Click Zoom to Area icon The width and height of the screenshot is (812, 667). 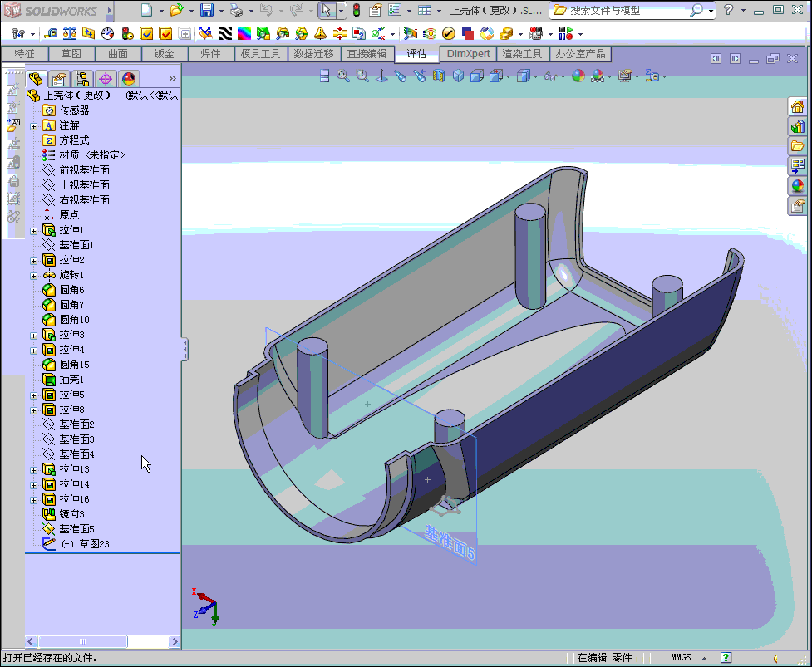(362, 76)
